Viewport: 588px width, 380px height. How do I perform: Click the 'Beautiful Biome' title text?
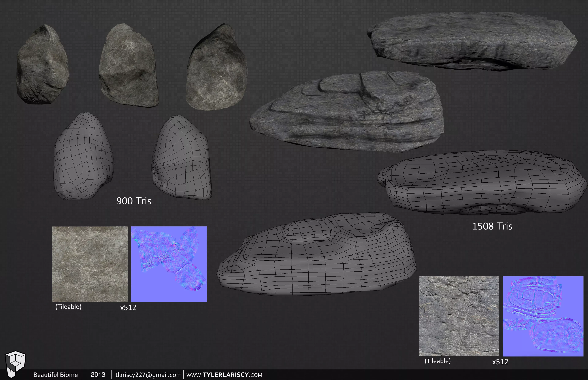point(56,375)
